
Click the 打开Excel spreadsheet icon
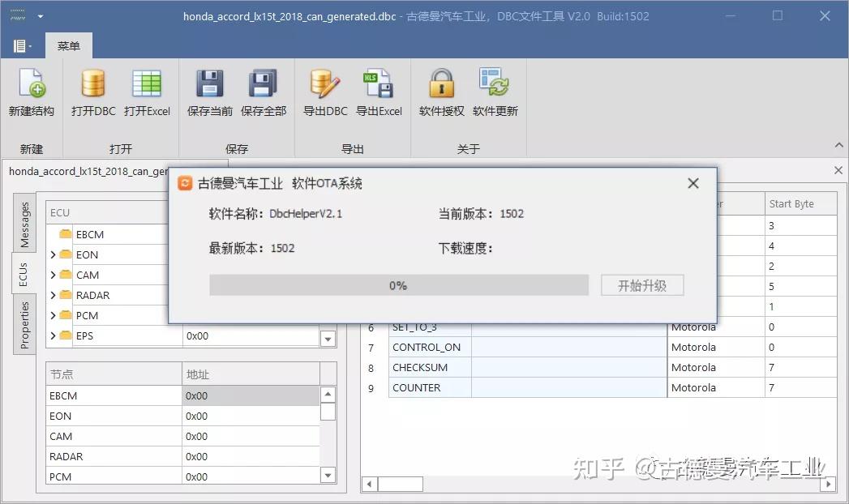(x=147, y=83)
